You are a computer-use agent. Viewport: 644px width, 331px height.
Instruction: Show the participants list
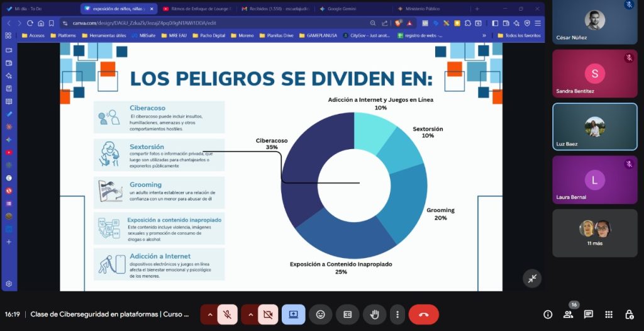[569, 315]
